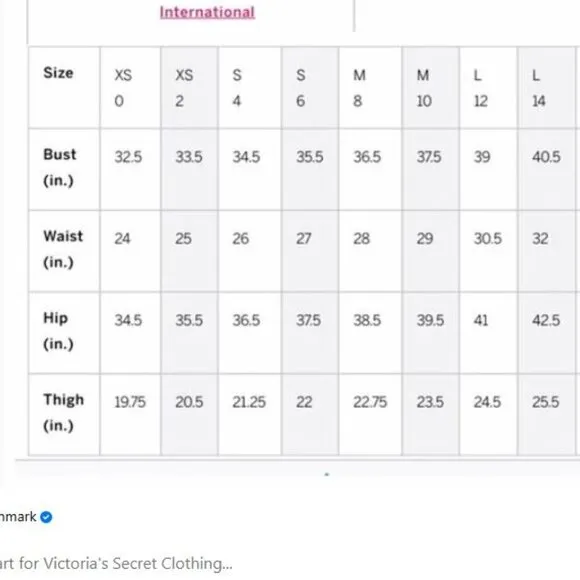Open the Victoria's Secret Clothing chart title
Image resolution: width=580 pixels, height=580 pixels.
tap(115, 564)
